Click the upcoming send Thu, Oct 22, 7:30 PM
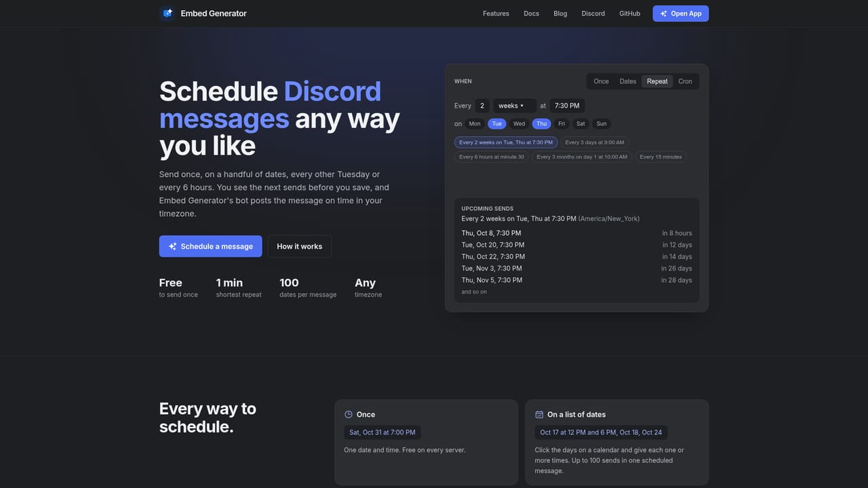The width and height of the screenshot is (868, 488). click(493, 257)
